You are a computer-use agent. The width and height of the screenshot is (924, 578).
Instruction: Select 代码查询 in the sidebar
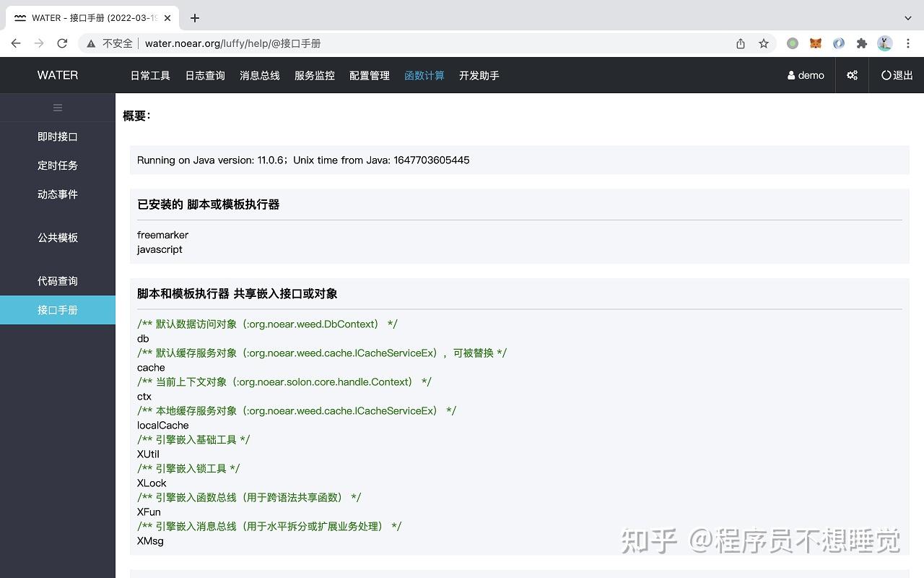(x=58, y=280)
